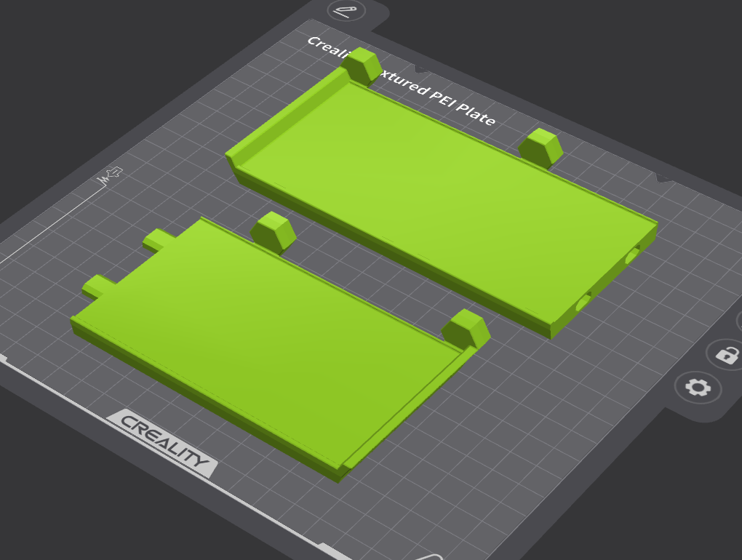
Task: Click the right hexagonal tab on lower lid
Action: coord(466,329)
